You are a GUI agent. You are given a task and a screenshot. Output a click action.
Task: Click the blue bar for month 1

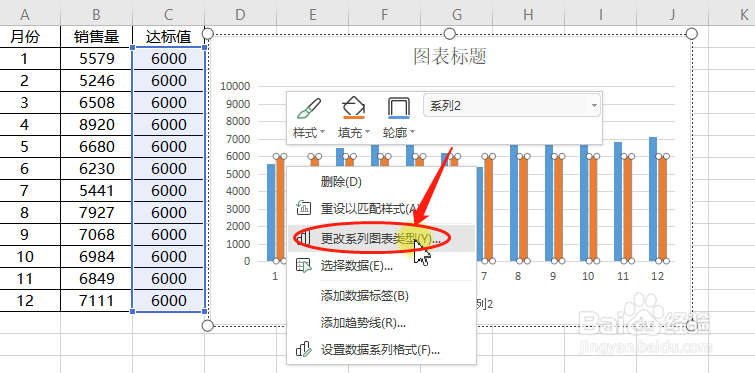coord(271,213)
